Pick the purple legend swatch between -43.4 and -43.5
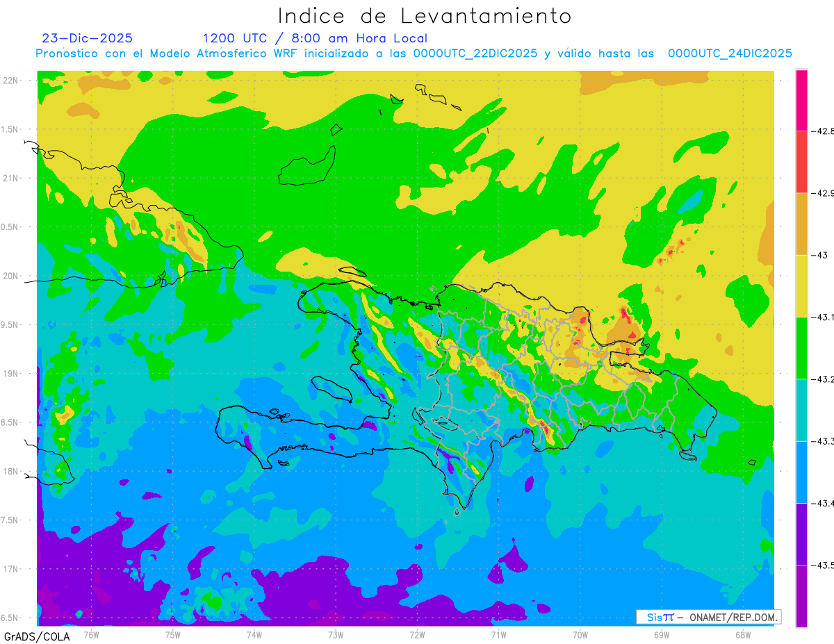 click(x=801, y=534)
